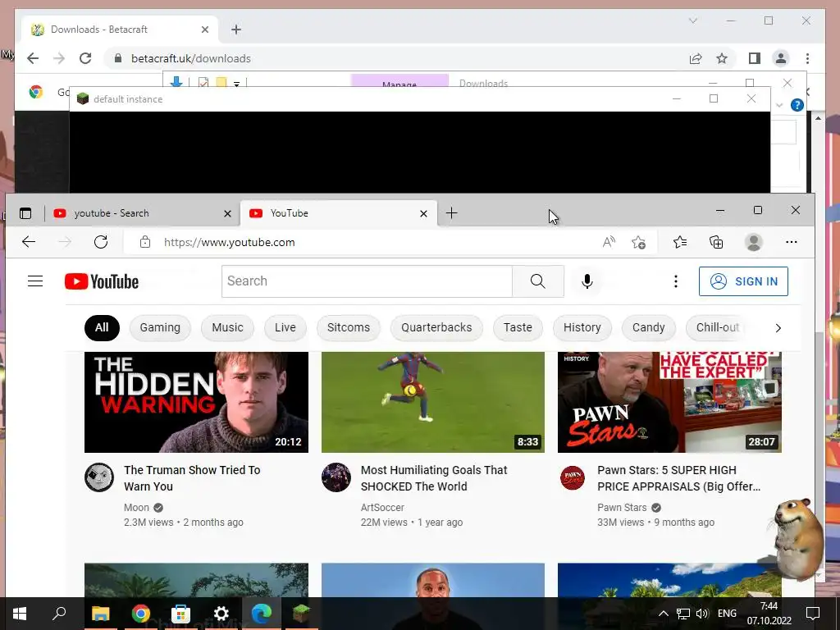840x630 pixels.
Task: Close the YouTube Edge tab
Action: click(x=424, y=214)
